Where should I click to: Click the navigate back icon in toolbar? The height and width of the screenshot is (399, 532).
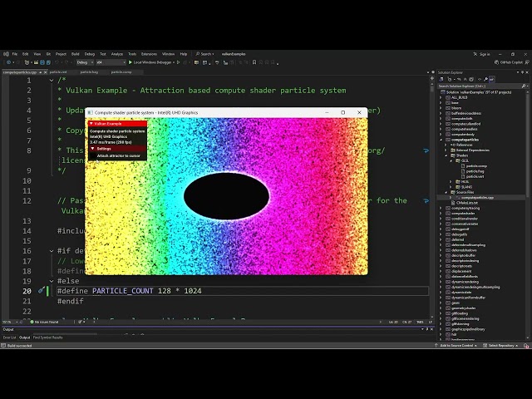click(8, 62)
